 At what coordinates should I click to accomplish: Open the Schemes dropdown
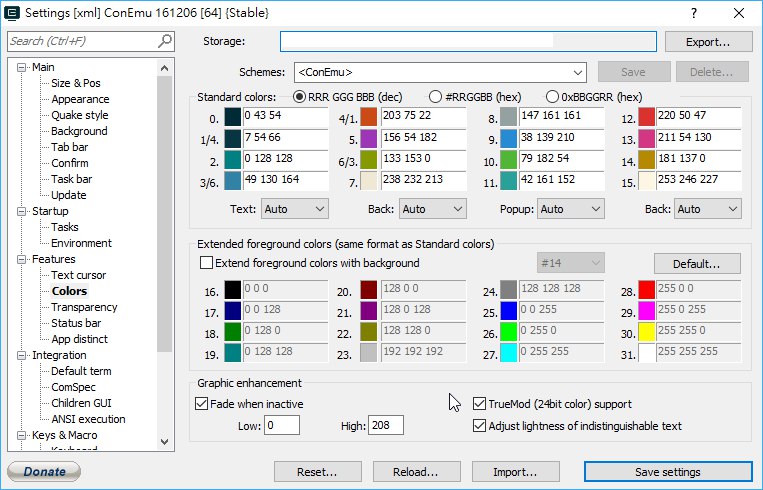pyautogui.click(x=440, y=73)
